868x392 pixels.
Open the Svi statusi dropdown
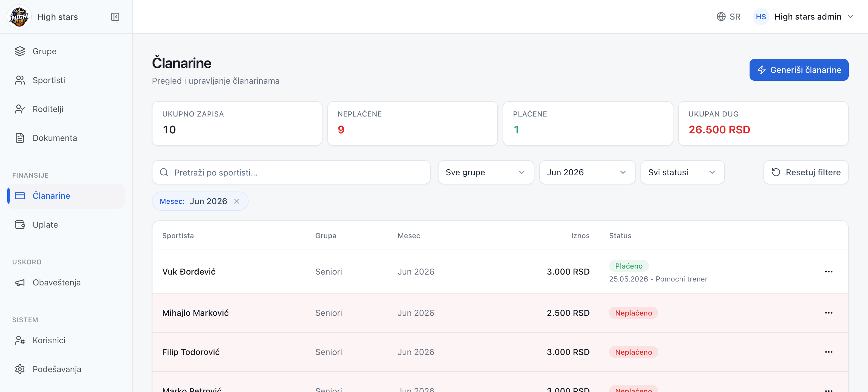pyautogui.click(x=682, y=172)
